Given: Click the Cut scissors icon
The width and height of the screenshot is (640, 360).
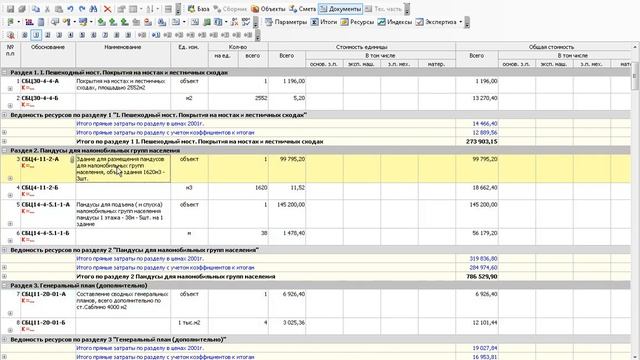Looking at the screenshot, I should [47, 9].
